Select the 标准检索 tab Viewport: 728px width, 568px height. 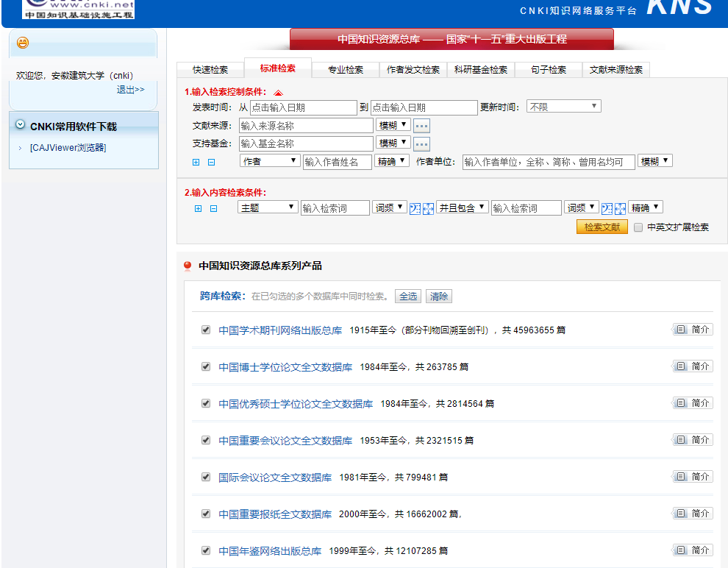coord(278,68)
